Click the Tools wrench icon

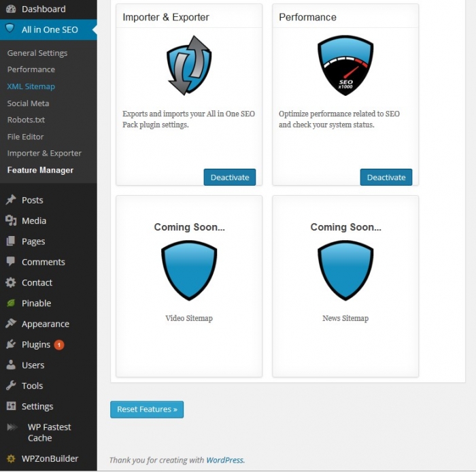(x=11, y=386)
